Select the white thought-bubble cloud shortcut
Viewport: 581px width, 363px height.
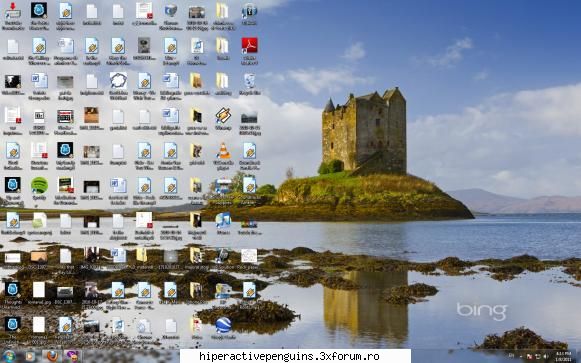tap(118, 80)
